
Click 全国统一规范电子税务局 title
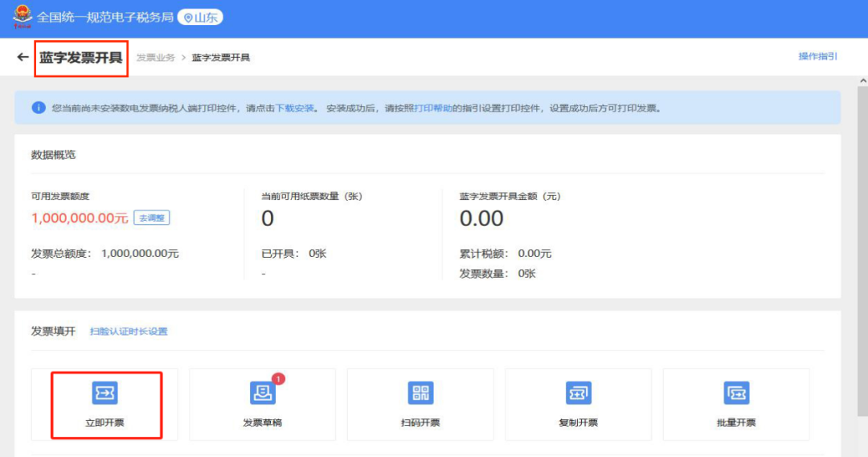click(x=105, y=18)
